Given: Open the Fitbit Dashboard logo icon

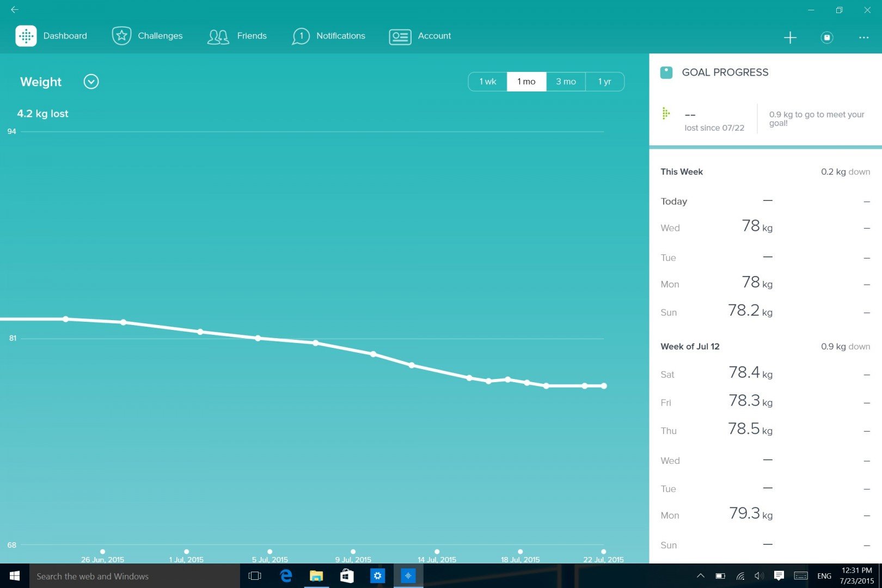Looking at the screenshot, I should coord(26,36).
